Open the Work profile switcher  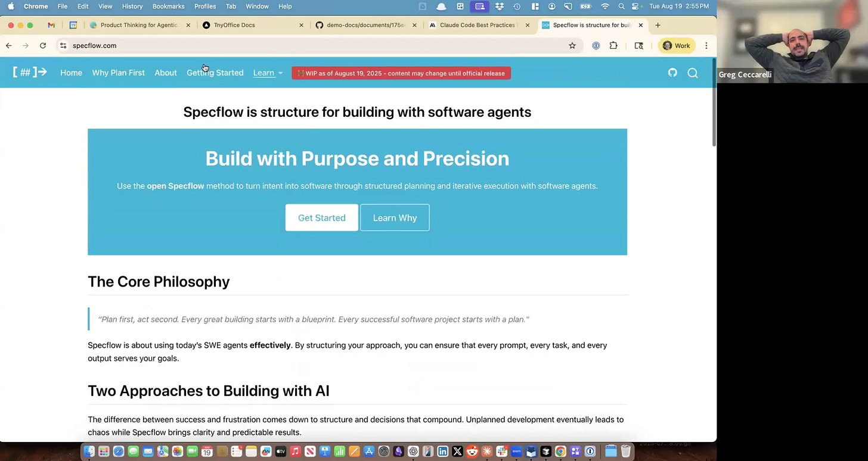[676, 45]
